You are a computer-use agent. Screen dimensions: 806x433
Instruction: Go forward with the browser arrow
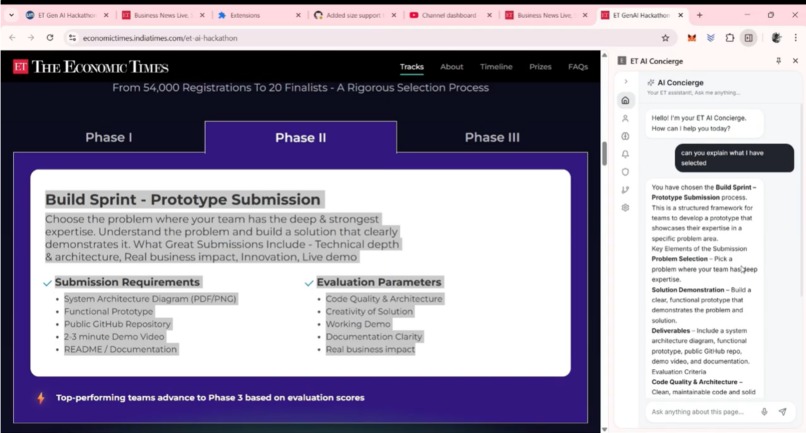pyautogui.click(x=31, y=38)
